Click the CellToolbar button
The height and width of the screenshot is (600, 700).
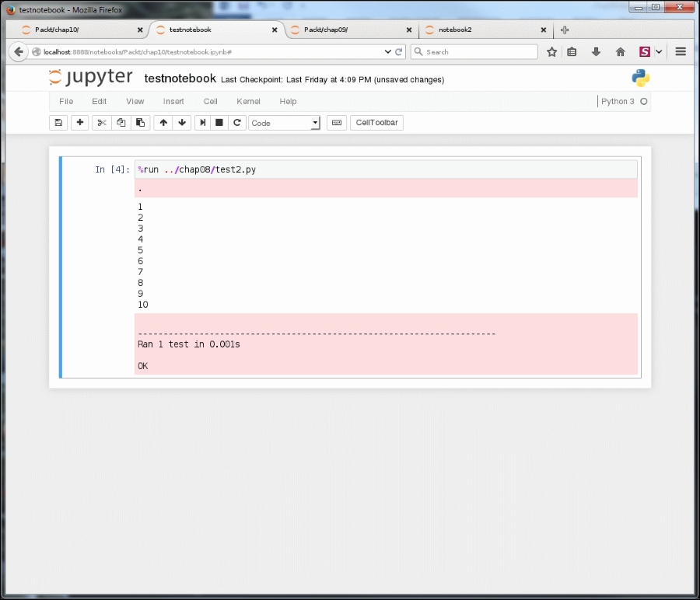click(376, 122)
